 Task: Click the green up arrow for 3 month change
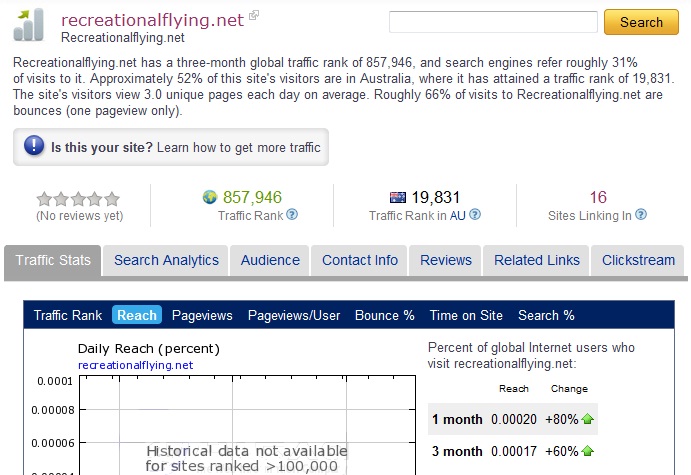click(x=587, y=451)
